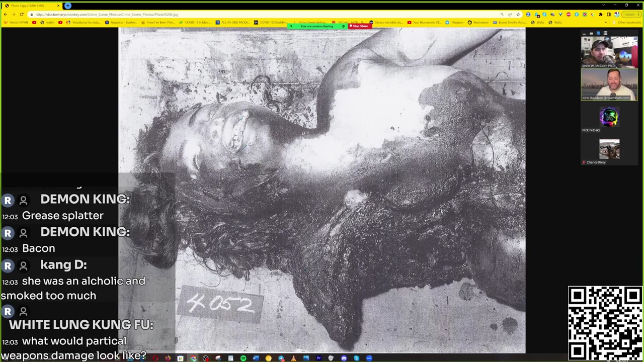Reload the page using the refresh icon
The image size is (644, 362).
coord(22,15)
